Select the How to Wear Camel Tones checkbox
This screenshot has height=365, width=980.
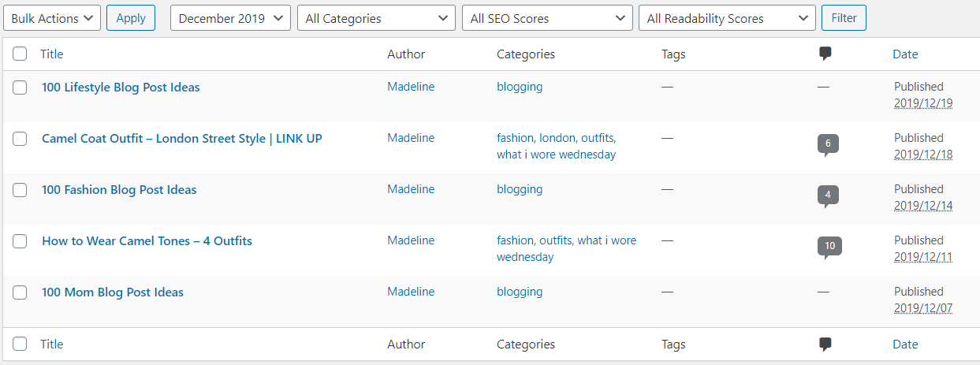pos(20,241)
